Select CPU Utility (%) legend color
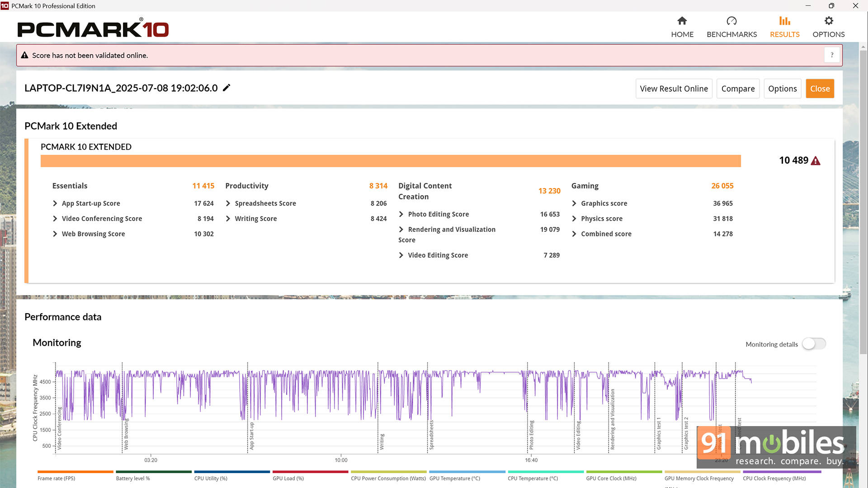 point(232,472)
